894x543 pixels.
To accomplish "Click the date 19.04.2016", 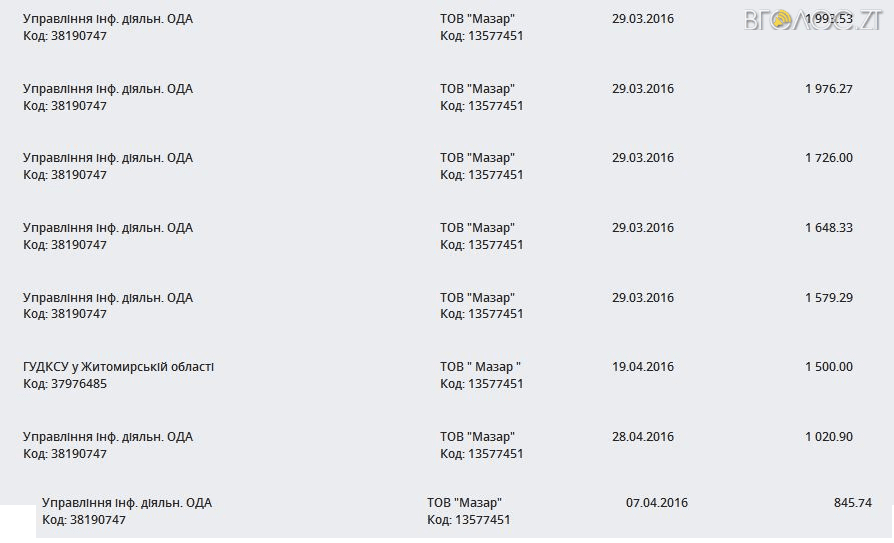I will click(643, 367).
